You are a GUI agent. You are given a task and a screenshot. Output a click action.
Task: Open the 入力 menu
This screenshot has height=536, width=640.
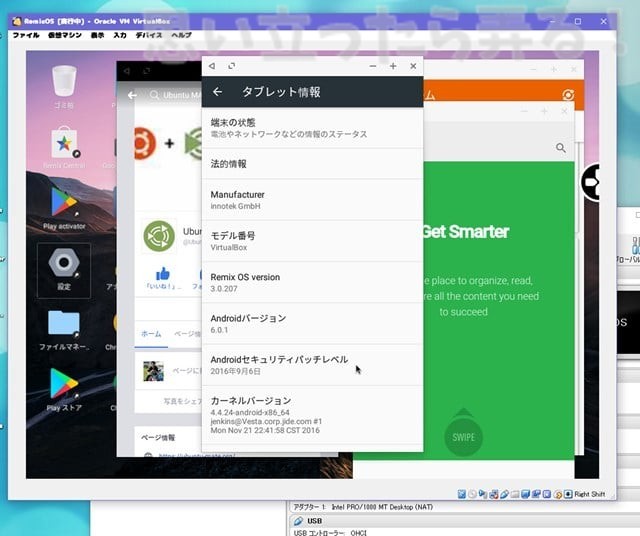[x=120, y=35]
